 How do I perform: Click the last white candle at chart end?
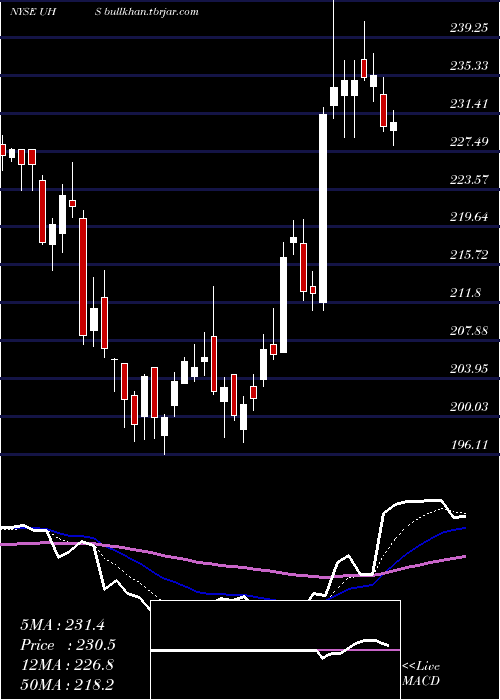[x=393, y=126]
